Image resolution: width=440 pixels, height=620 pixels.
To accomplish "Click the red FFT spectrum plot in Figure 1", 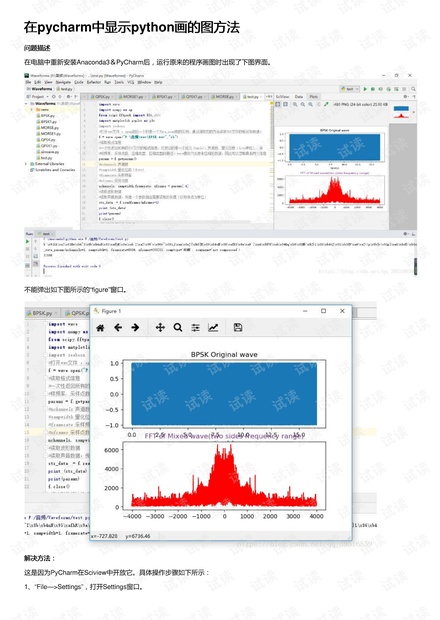I will tap(224, 476).
